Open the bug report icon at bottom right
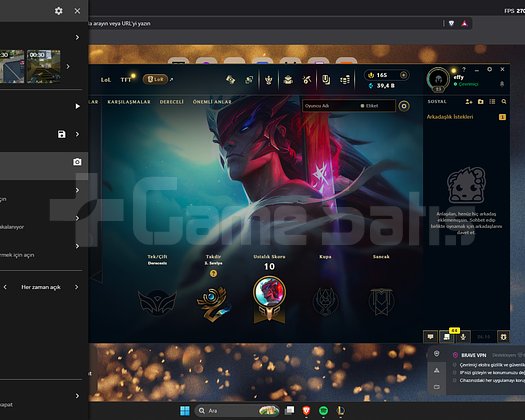Image resolution: width=525 pixels, height=420 pixels. pos(503,337)
